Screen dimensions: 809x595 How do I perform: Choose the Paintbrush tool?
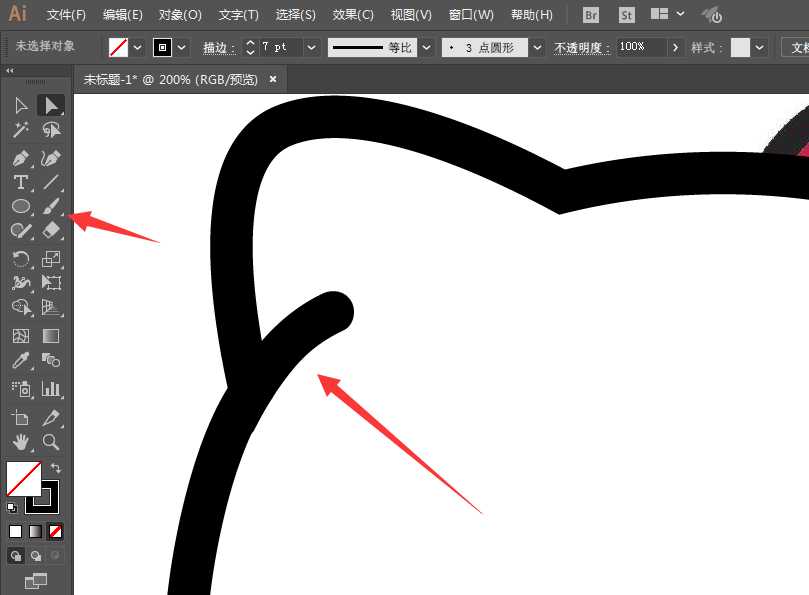51,206
